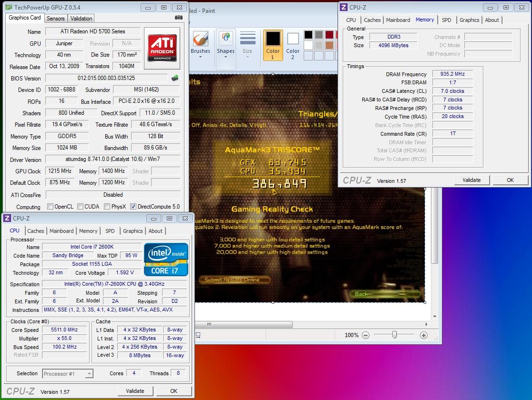Click Specification i7-2600K text
Viewport: 532px width, 400px height.
114,284
